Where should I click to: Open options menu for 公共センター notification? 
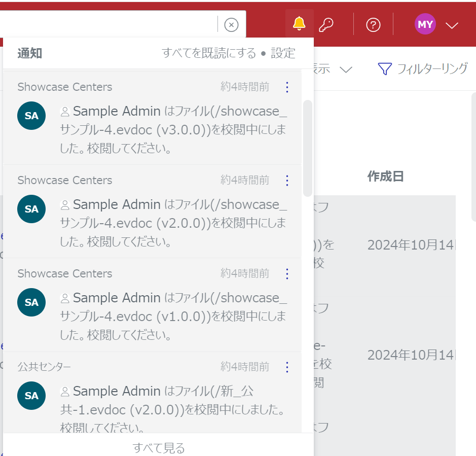tap(287, 367)
